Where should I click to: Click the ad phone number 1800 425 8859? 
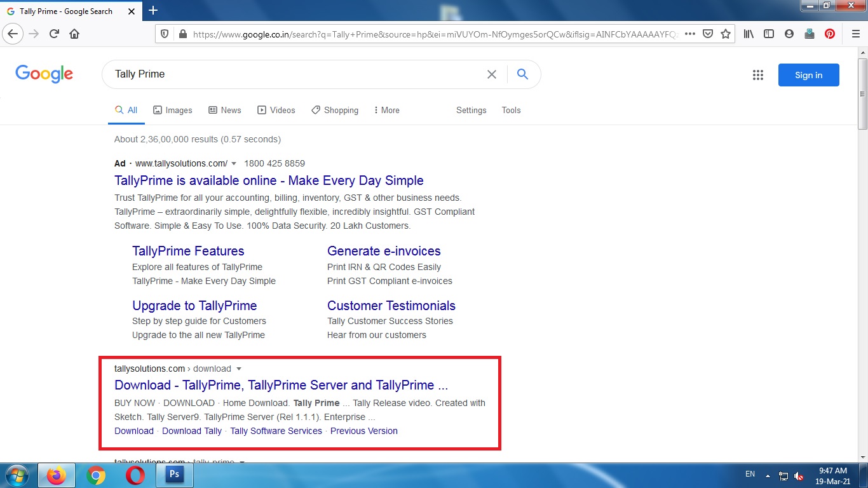pyautogui.click(x=275, y=163)
